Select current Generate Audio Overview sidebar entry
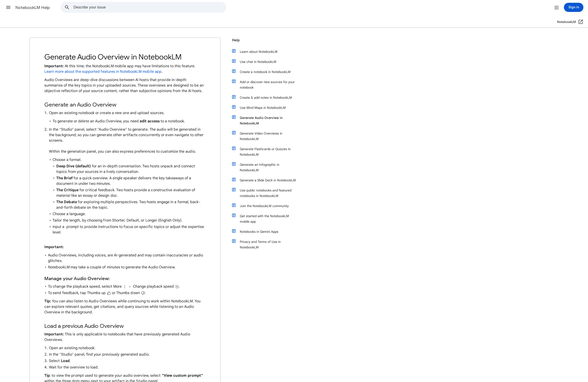 pyautogui.click(x=261, y=121)
